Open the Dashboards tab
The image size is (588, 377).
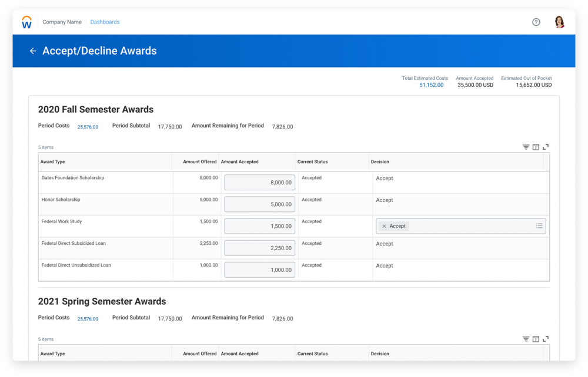click(x=105, y=22)
